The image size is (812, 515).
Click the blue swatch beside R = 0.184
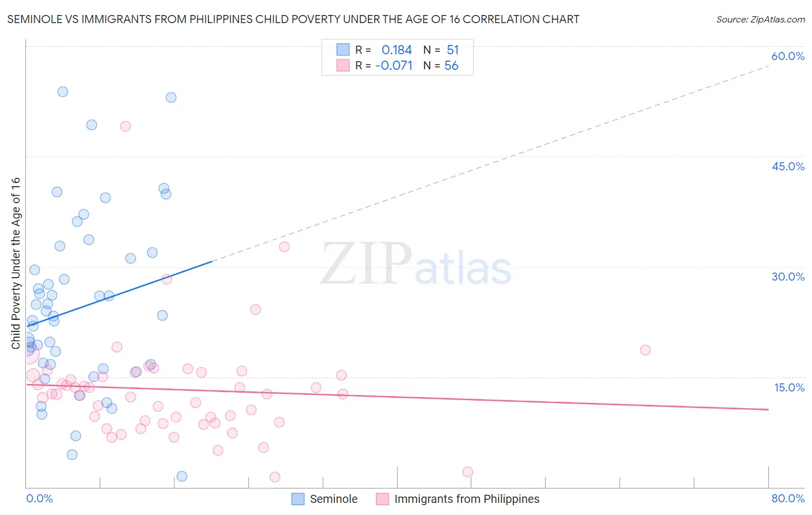point(343,50)
